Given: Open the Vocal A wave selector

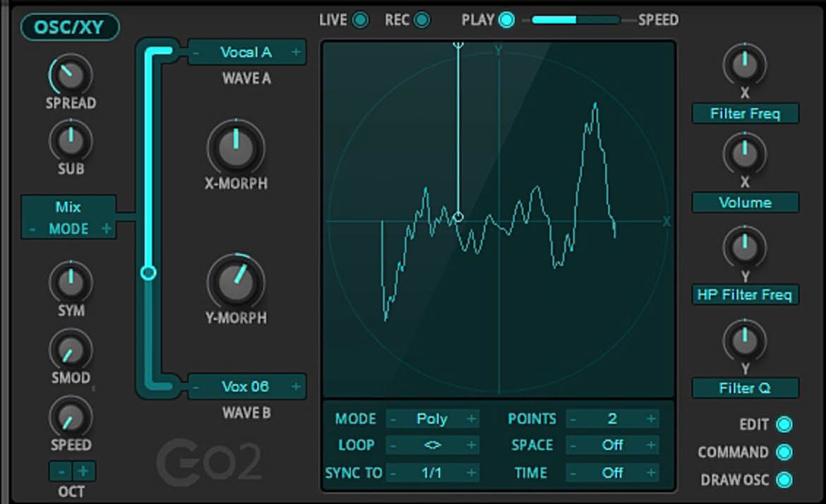Looking at the screenshot, I should (246, 52).
